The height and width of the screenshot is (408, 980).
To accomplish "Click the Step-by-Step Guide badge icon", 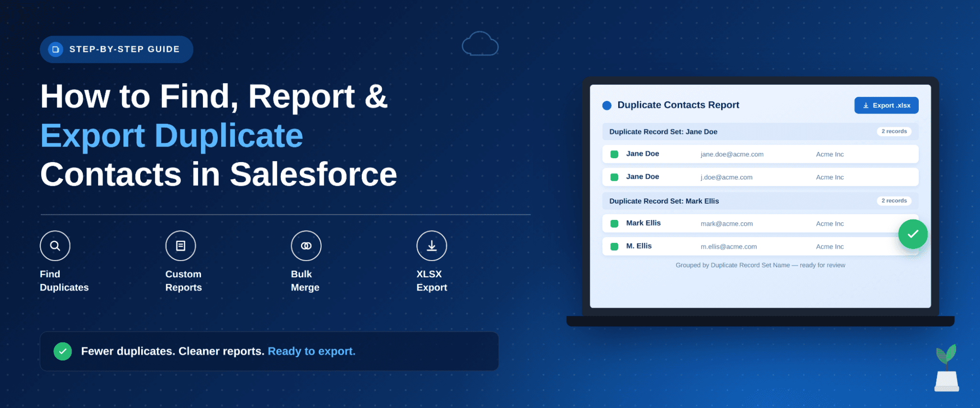I will point(55,49).
